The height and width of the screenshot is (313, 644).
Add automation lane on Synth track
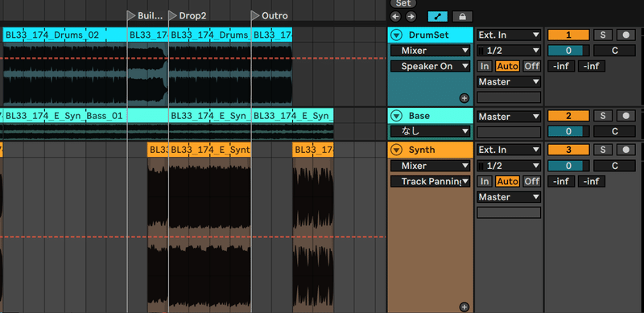click(464, 307)
